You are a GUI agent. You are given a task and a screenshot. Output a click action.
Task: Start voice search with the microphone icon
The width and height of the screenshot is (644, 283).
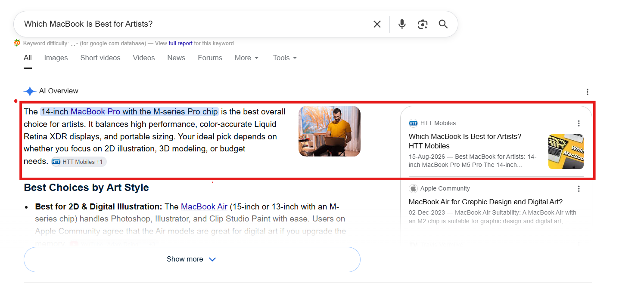[x=402, y=24]
